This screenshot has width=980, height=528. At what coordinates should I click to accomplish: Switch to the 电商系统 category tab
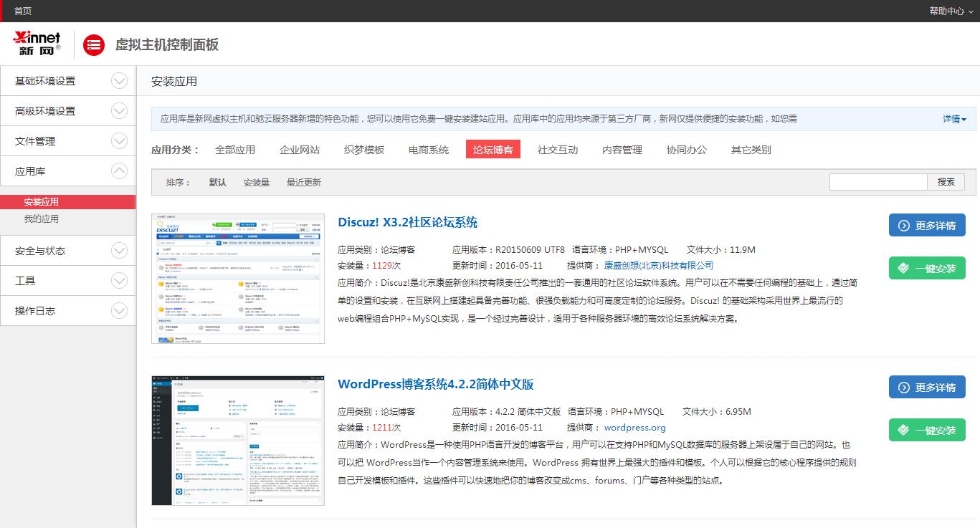(427, 149)
